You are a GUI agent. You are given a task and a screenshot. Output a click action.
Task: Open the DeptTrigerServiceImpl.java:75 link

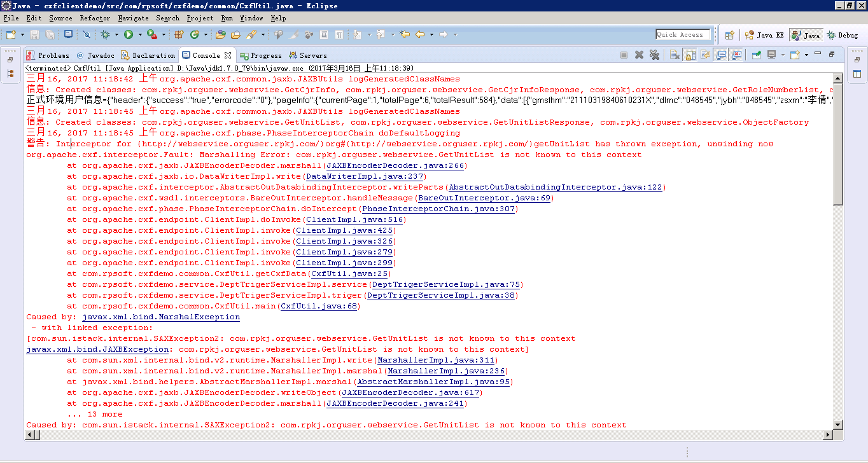pyautogui.click(x=446, y=284)
